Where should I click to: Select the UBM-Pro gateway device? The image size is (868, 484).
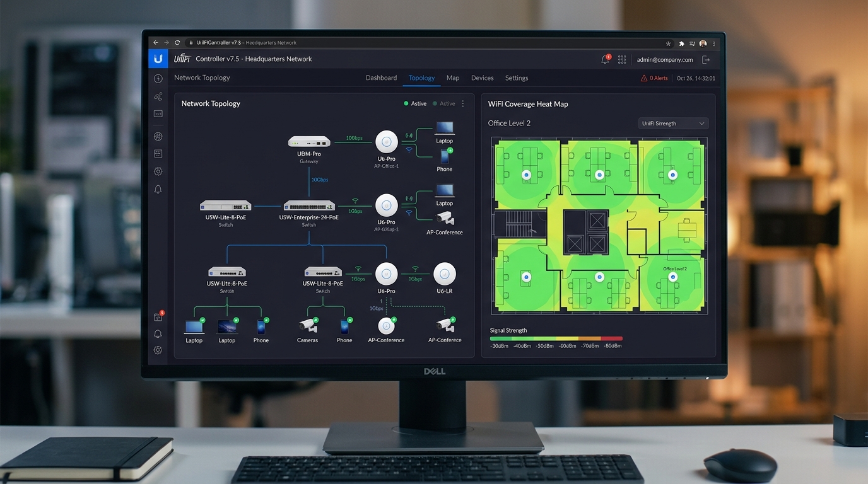(x=309, y=142)
